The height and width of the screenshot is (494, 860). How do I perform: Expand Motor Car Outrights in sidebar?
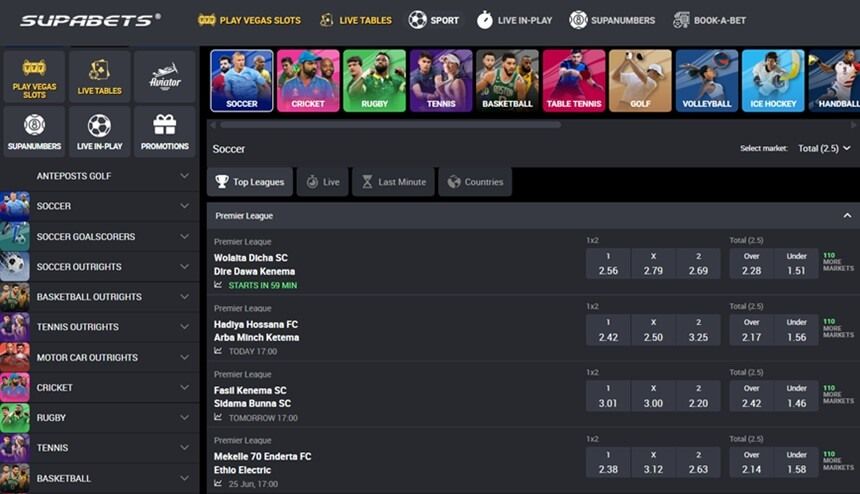pos(99,357)
